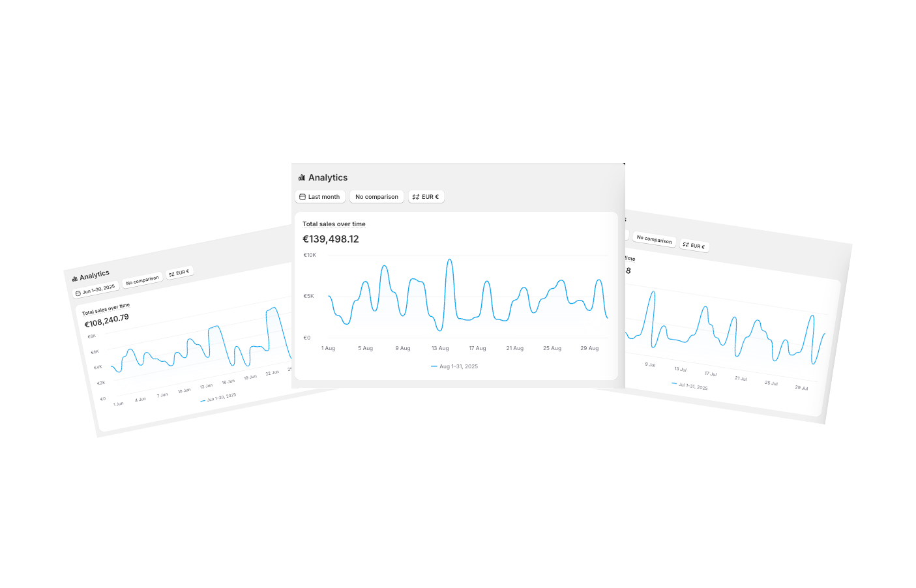
Task: Select No comparison in the left June panel
Action: pyautogui.click(x=142, y=280)
